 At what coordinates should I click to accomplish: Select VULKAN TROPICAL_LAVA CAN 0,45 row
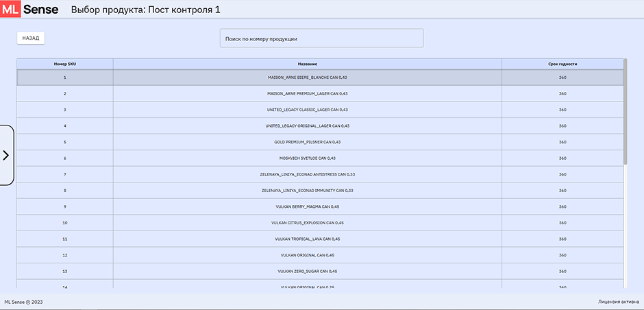click(x=307, y=239)
